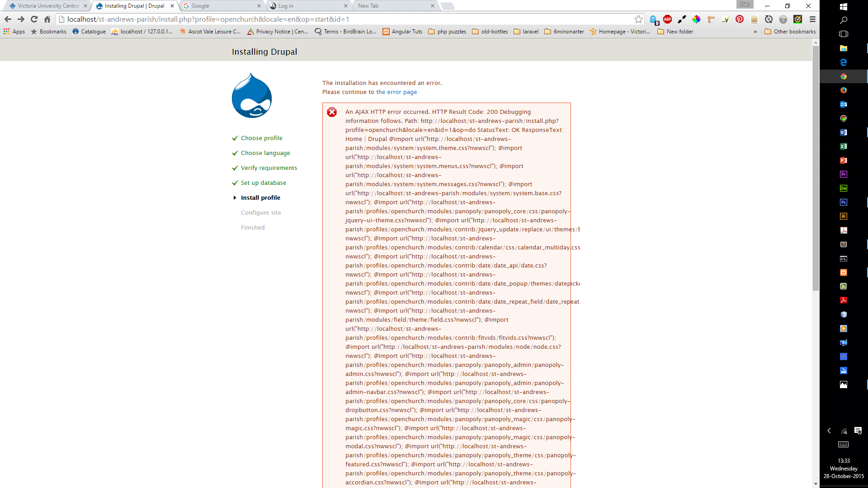
Task: Open the Catalogue bookmark
Action: (89, 32)
